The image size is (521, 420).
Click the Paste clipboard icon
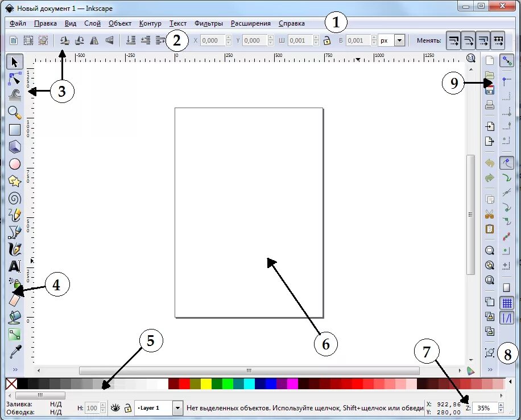point(490,229)
